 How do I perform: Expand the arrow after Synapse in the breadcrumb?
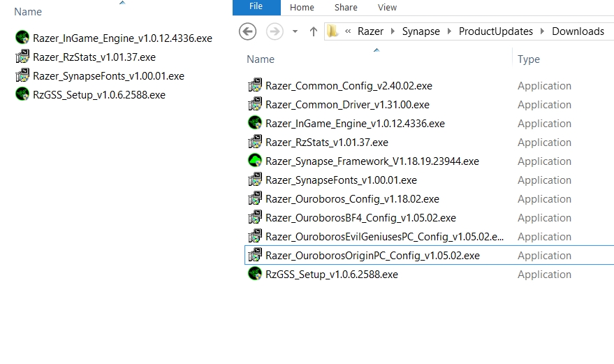pyautogui.click(x=450, y=31)
